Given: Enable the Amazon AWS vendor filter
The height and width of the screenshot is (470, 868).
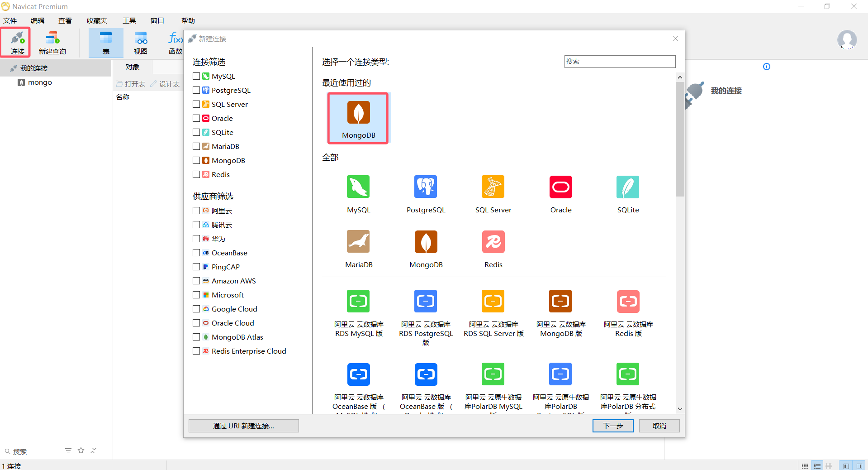Looking at the screenshot, I should (196, 281).
